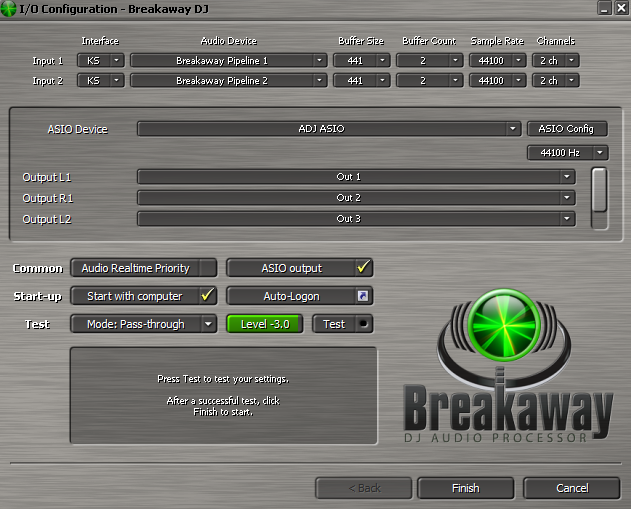Click the Breakaway DJ title bar app icon
This screenshot has width=631, height=509.
click(8, 9)
